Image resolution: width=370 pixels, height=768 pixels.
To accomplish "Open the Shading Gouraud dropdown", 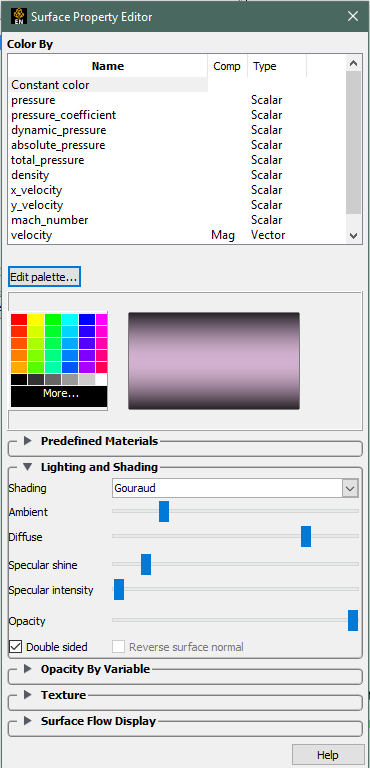I will tap(236, 488).
